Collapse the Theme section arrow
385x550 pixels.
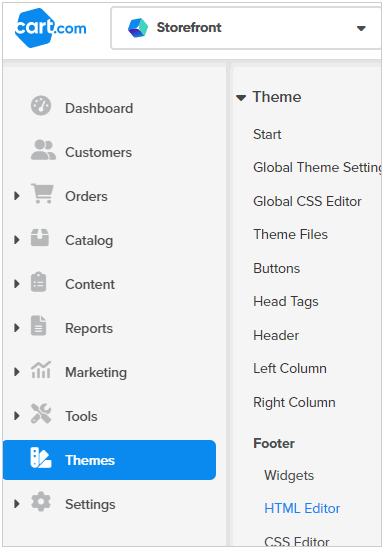(241, 98)
